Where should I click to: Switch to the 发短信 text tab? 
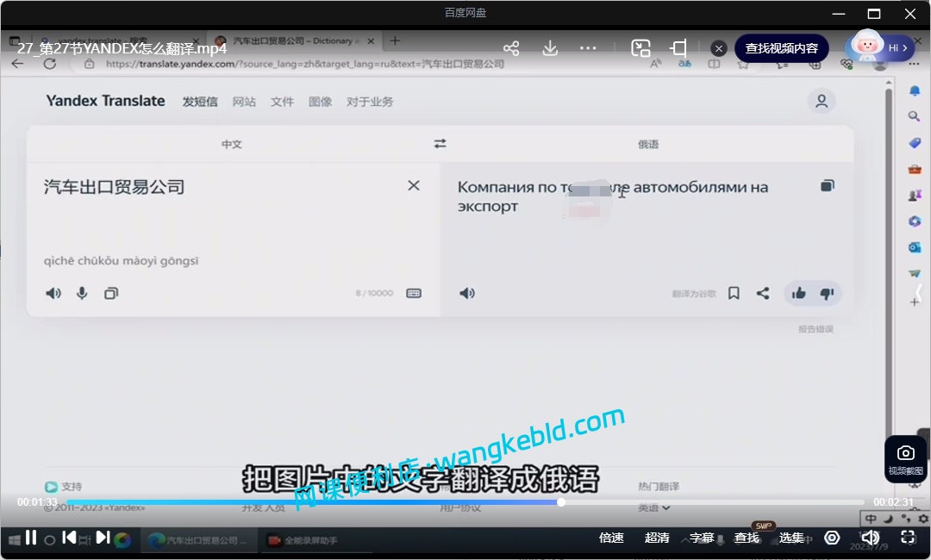[200, 102]
